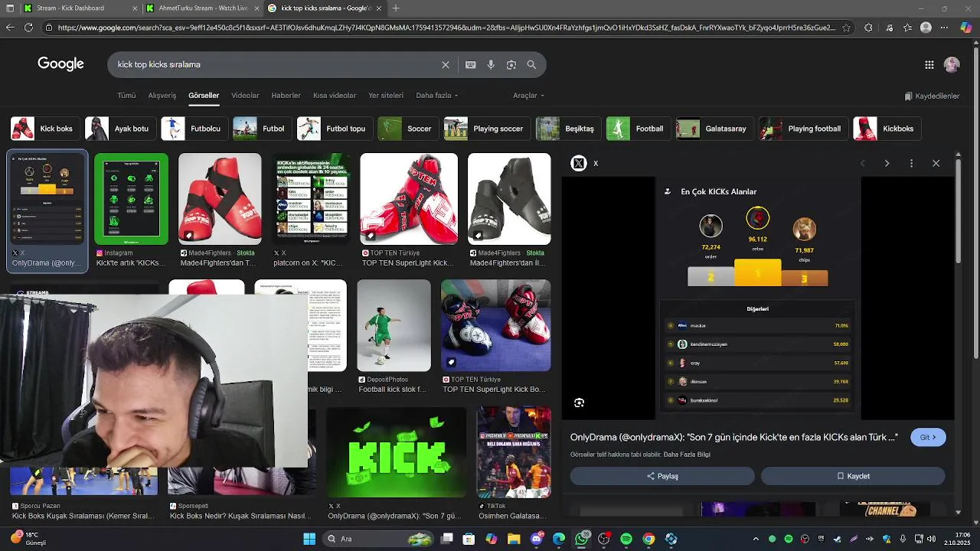
Task: Expand the Araçlar tools dropdown
Action: click(528, 96)
